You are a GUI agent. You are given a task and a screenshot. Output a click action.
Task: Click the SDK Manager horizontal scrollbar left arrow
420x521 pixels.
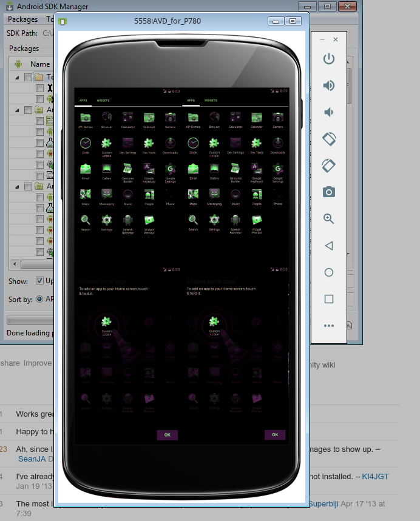(x=15, y=264)
